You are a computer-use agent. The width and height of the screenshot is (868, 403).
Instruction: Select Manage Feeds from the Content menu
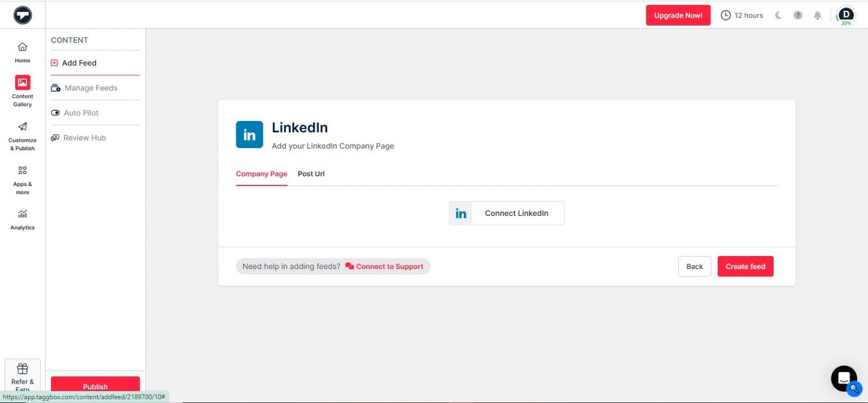91,88
